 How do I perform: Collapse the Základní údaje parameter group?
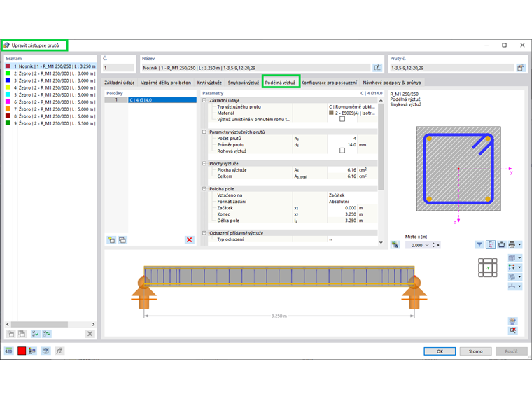pos(204,100)
